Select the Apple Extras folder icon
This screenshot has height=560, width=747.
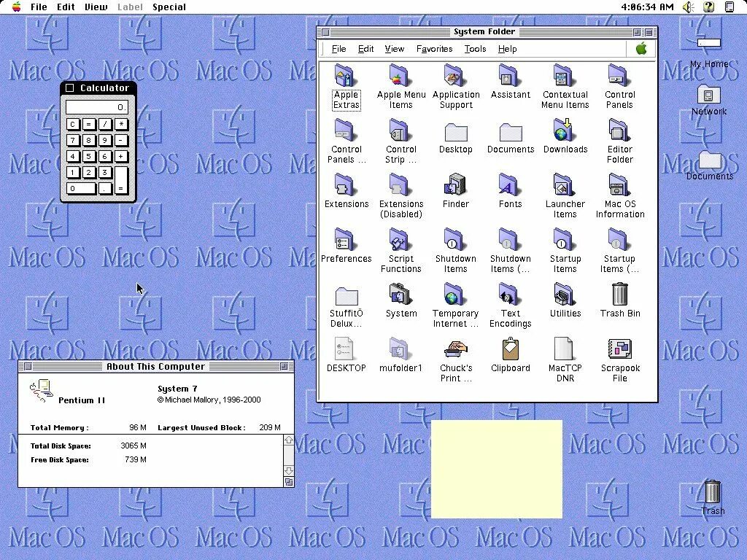click(x=345, y=76)
